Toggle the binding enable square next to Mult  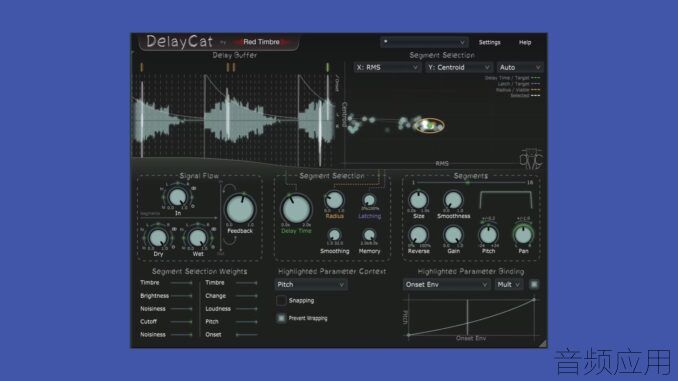534,285
